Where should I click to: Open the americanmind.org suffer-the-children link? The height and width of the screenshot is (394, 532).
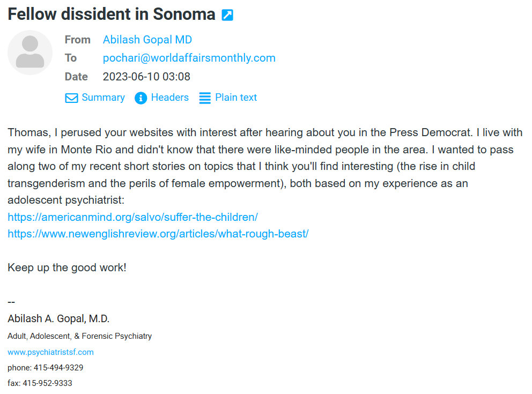point(132,217)
